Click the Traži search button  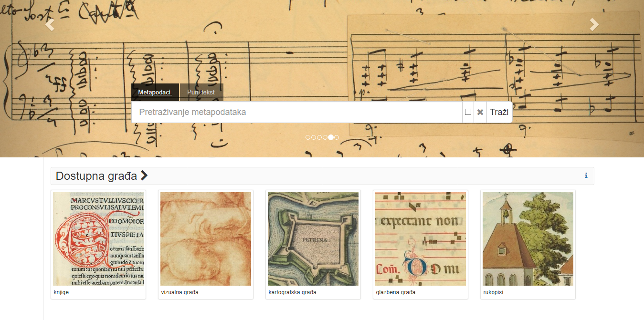tap(499, 112)
